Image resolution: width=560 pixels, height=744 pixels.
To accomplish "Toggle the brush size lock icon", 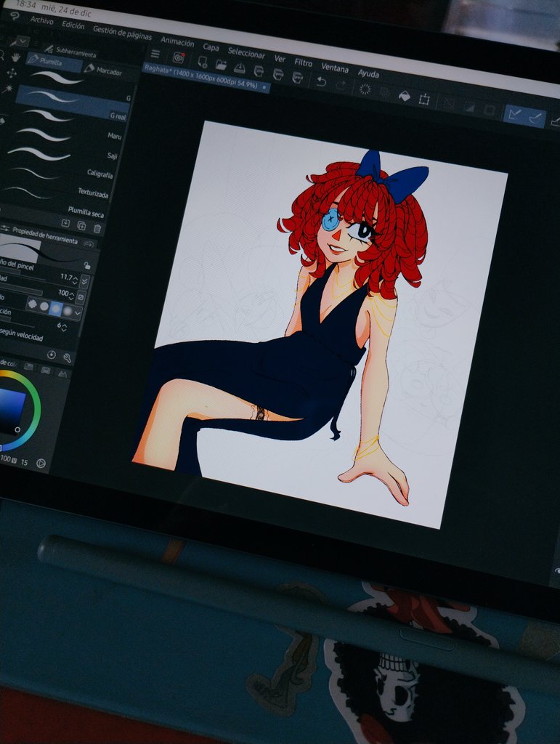I will 86,265.
